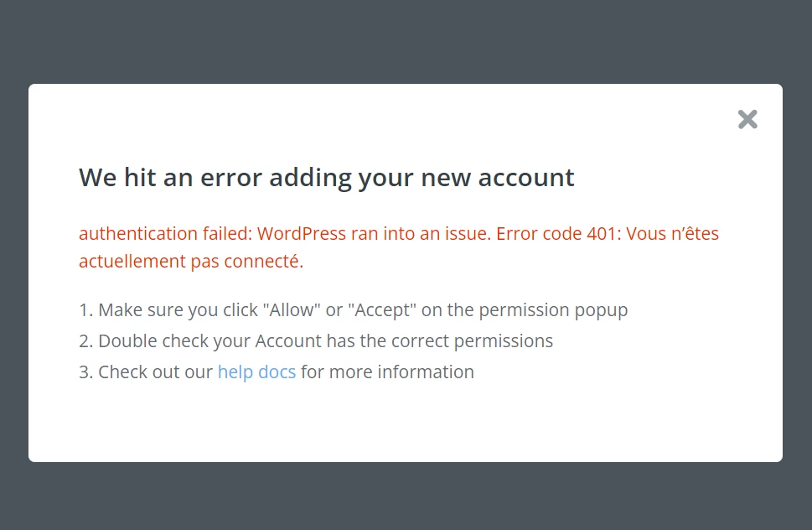Click the gray close cross in the corner
The image size is (812, 530).
tap(747, 119)
